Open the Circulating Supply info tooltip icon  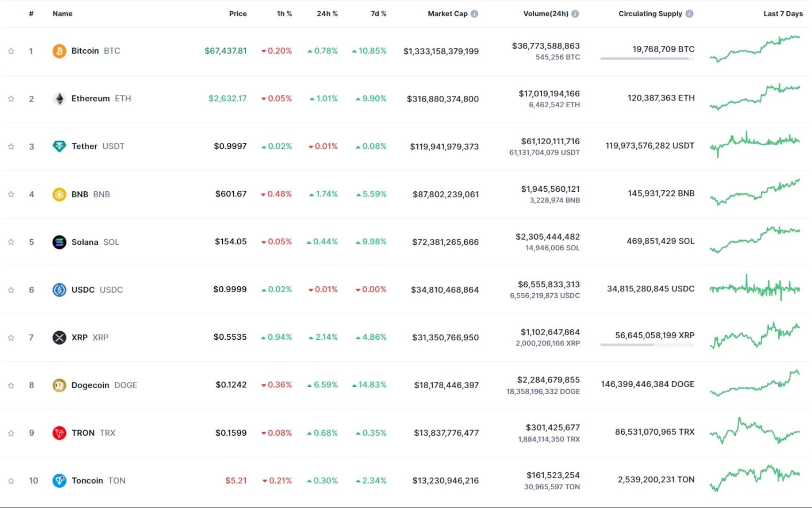(689, 13)
